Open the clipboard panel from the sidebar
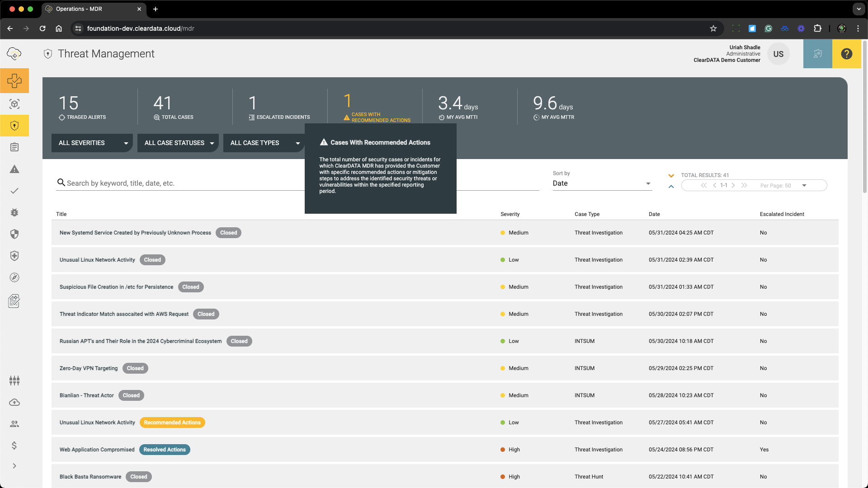 coord(14,147)
